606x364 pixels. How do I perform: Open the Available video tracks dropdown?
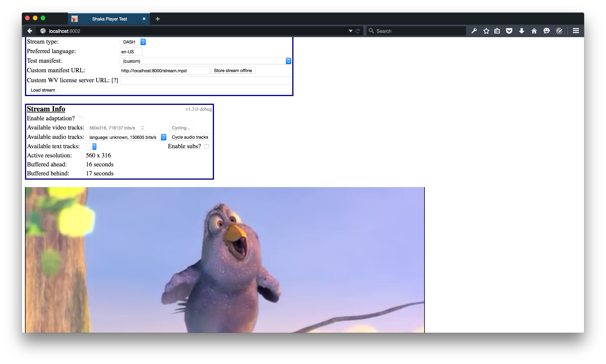click(x=115, y=128)
